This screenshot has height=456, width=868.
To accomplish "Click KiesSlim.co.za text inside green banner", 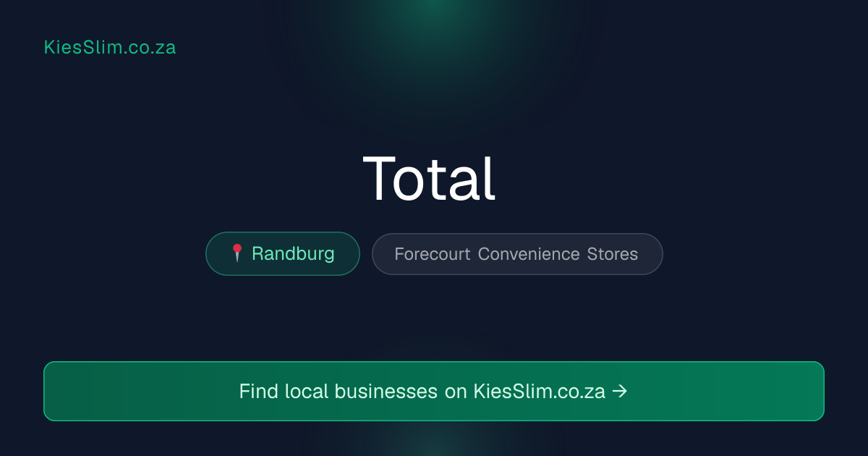I will [539, 391].
